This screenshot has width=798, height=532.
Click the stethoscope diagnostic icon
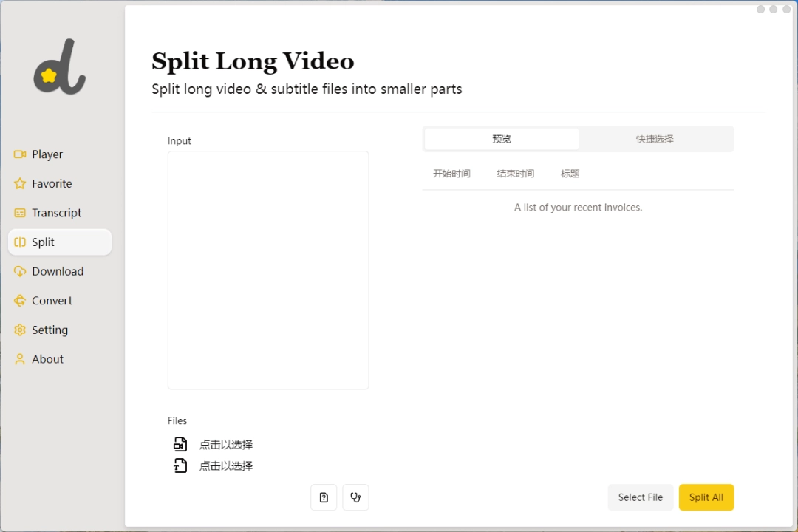pos(355,497)
